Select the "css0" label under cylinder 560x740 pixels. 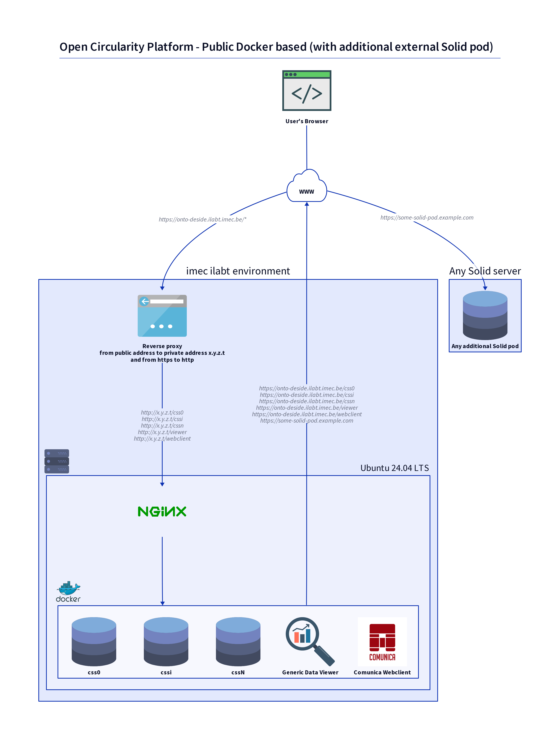(94, 672)
